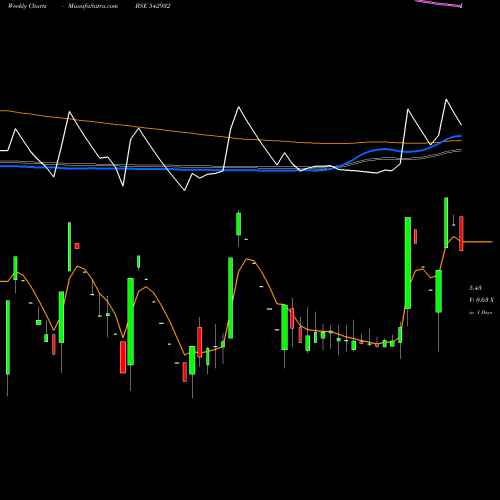Click the "BSE 542932" symbol label

(x=153, y=6)
